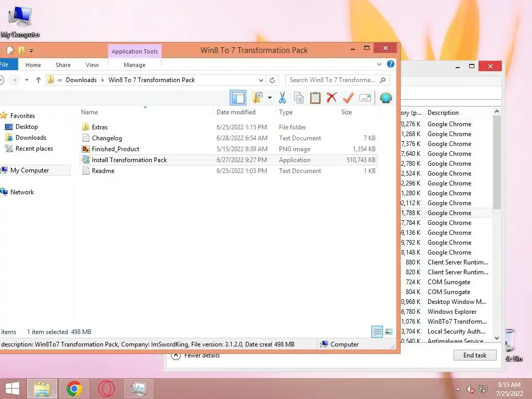Open the Windows Start button
532x399 pixels.
(12, 389)
